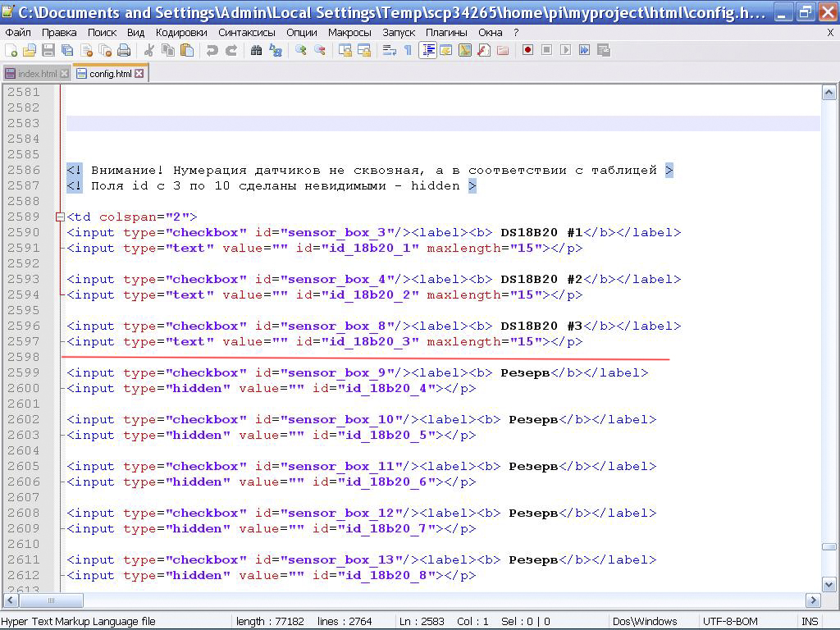Open the Replace dialog icon

point(276,50)
